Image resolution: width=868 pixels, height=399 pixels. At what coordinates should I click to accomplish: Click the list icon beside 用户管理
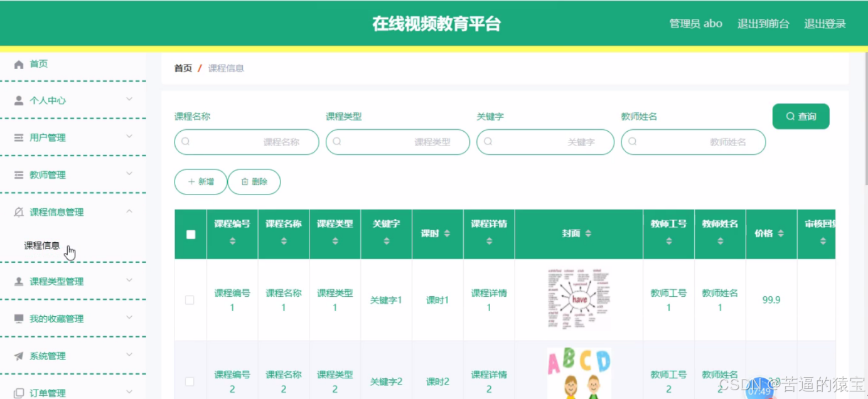19,137
